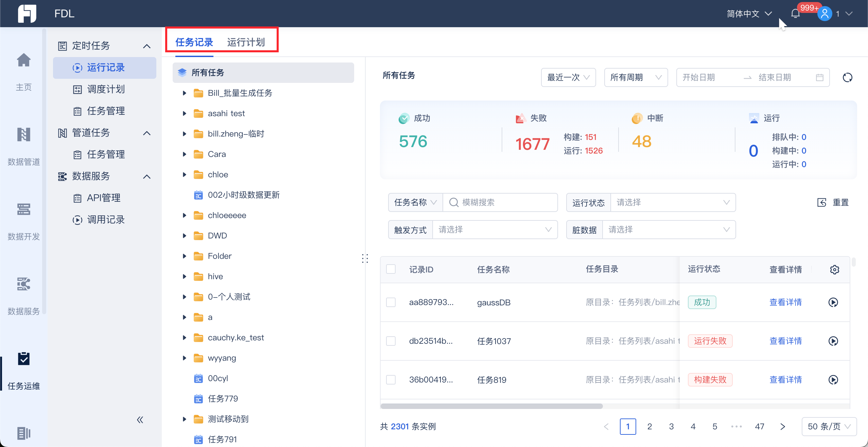Viewport: 868px width, 447px height.
Task: Switch to the 运行计划 tab
Action: [x=246, y=42]
